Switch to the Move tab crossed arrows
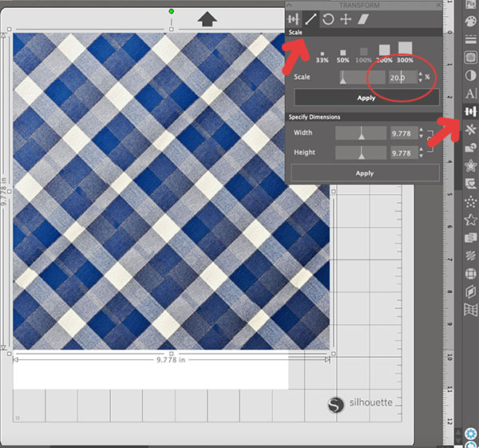The image size is (479, 448). 346,19
